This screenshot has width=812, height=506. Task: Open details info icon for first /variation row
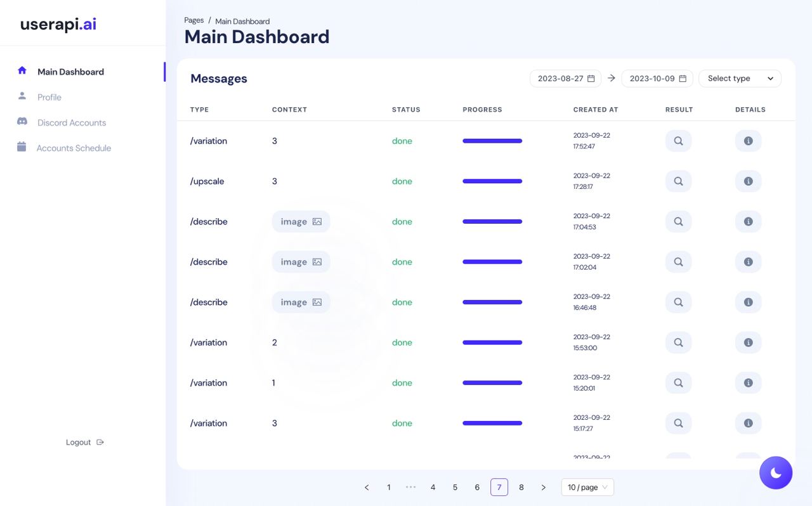pos(748,140)
